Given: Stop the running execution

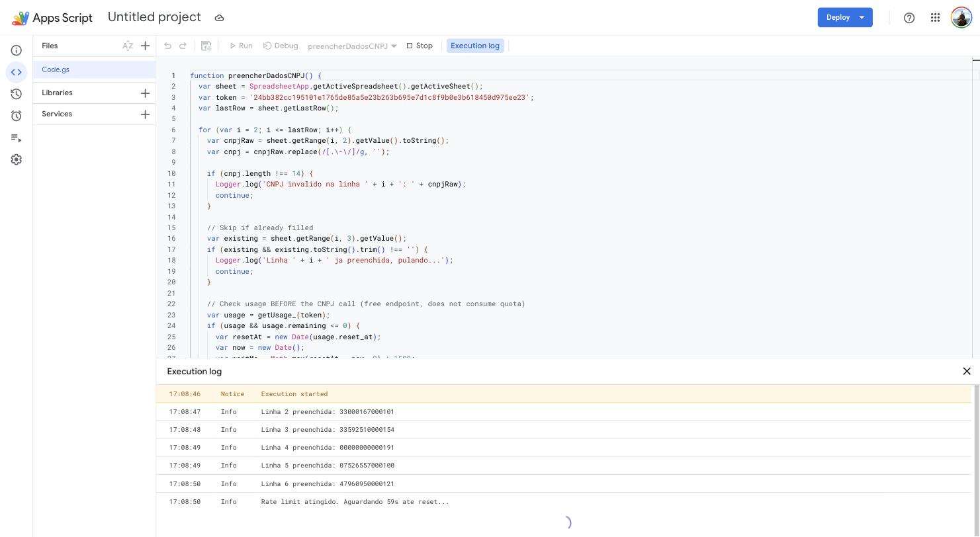Looking at the screenshot, I should pos(420,46).
